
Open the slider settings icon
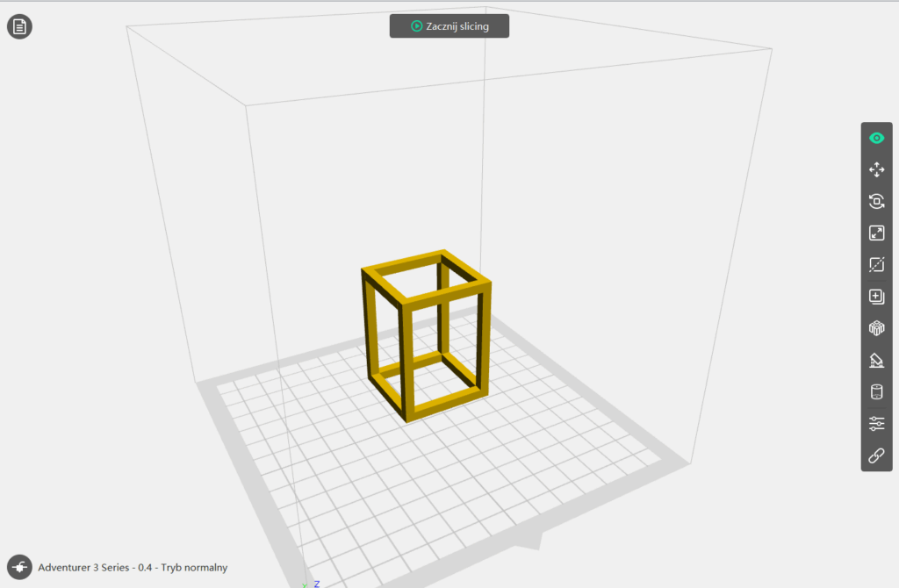[x=876, y=424]
